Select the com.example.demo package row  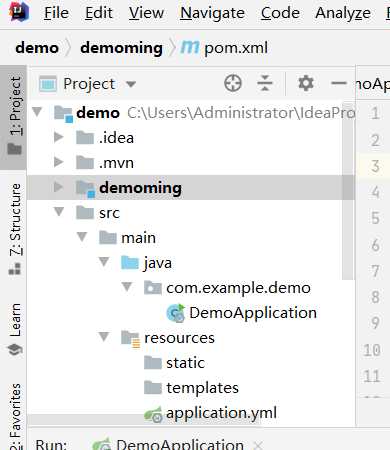(191, 288)
